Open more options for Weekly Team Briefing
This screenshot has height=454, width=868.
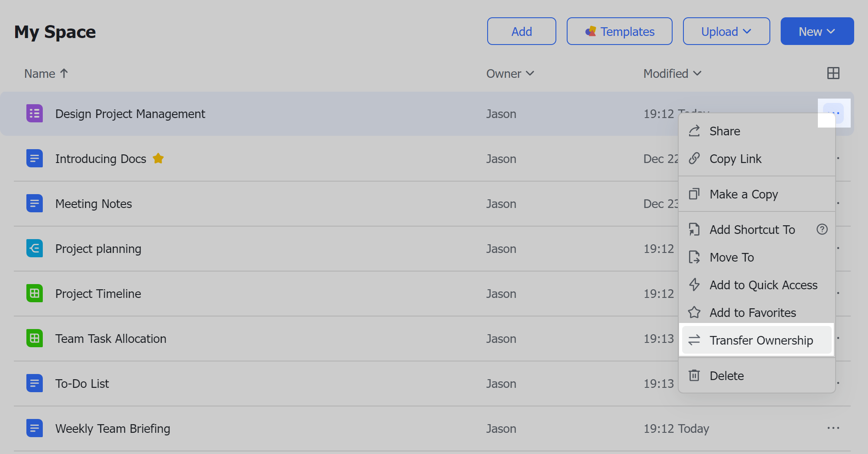(833, 428)
